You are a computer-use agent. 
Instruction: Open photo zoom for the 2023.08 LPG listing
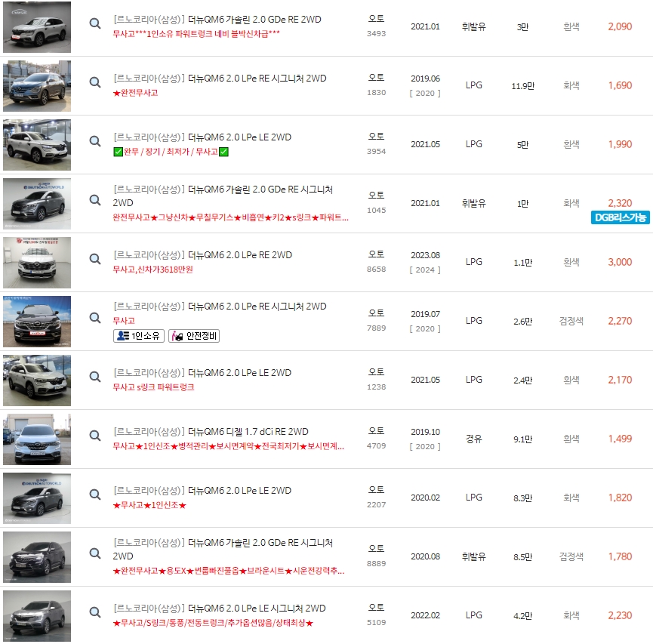(94, 260)
